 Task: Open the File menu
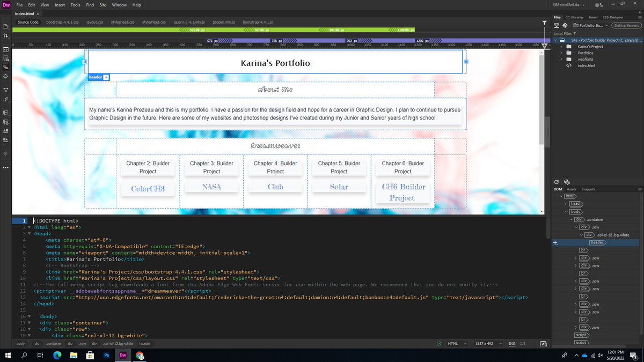[19, 5]
